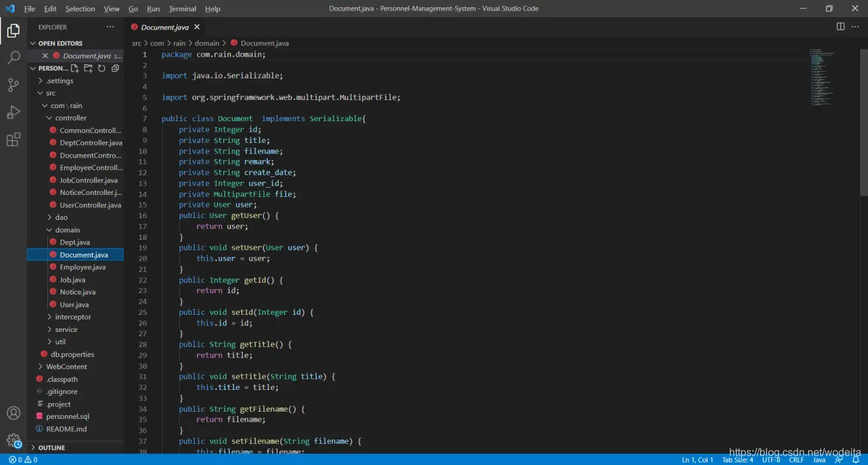The height and width of the screenshot is (465, 868).
Task: Open the Selection menu
Action: pyautogui.click(x=80, y=9)
